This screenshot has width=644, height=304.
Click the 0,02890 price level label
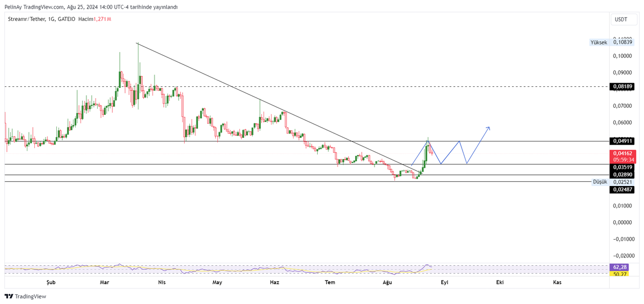[x=622, y=175]
